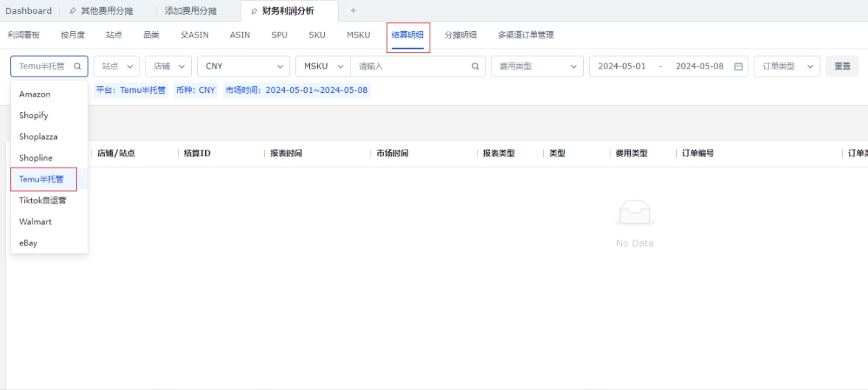Open the 按月度 sub-tab
Screen dimensions: 868x390
[x=72, y=35]
